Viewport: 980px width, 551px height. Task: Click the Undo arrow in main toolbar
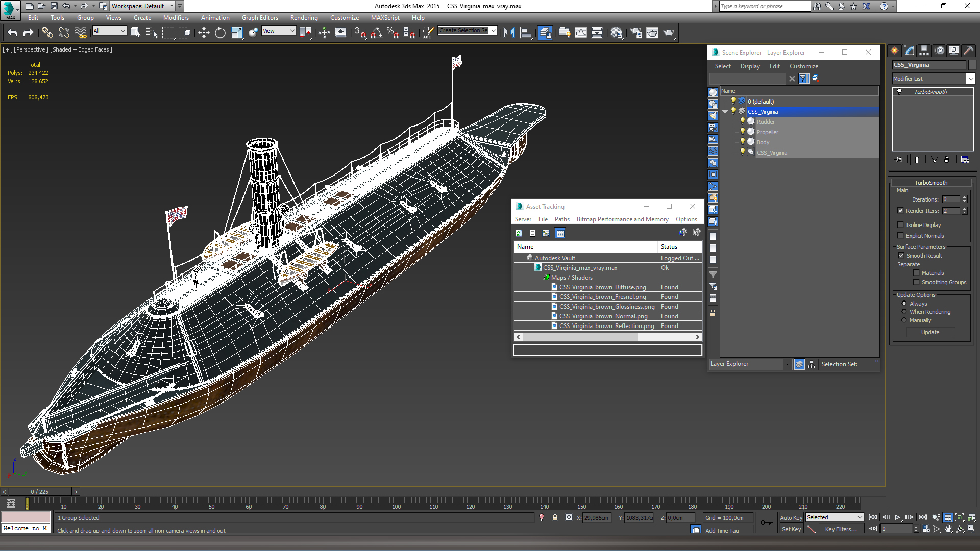[x=12, y=33]
